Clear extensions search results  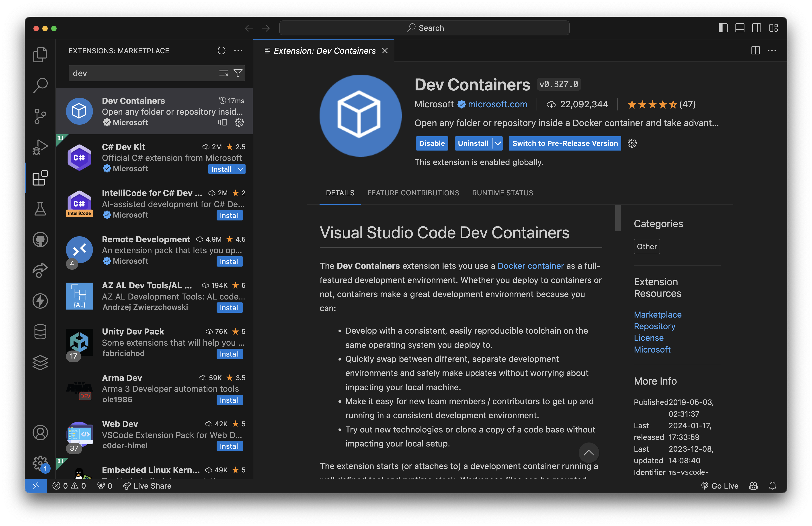click(x=224, y=73)
